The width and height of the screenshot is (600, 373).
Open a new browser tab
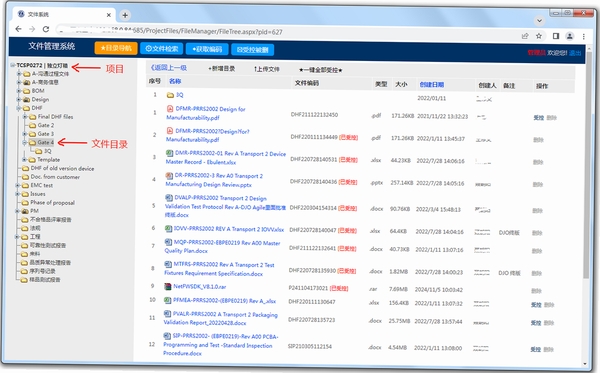(x=125, y=15)
